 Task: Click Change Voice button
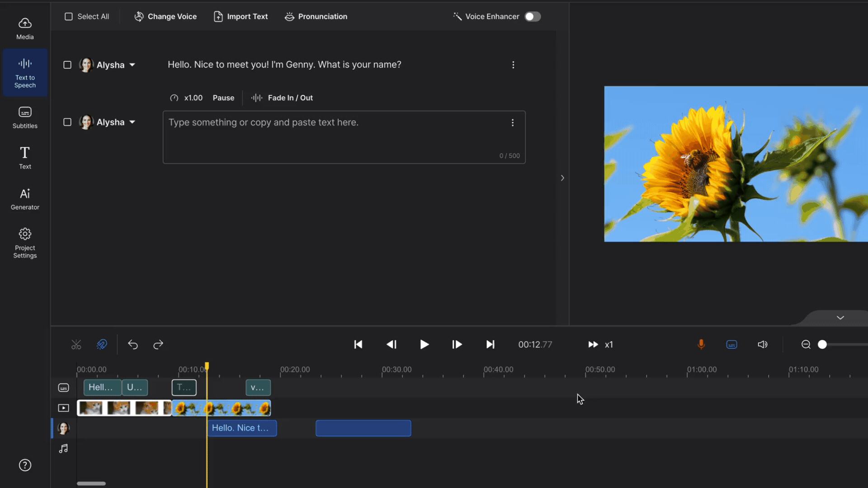165,16
